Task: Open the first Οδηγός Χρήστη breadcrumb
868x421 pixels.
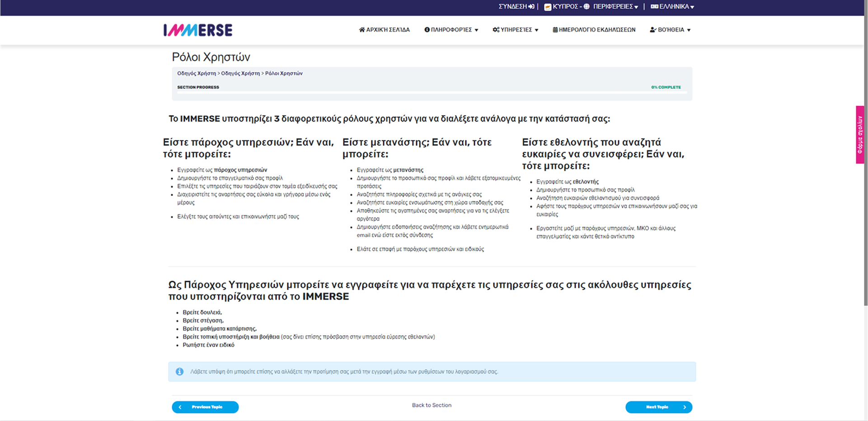Action: pyautogui.click(x=197, y=73)
